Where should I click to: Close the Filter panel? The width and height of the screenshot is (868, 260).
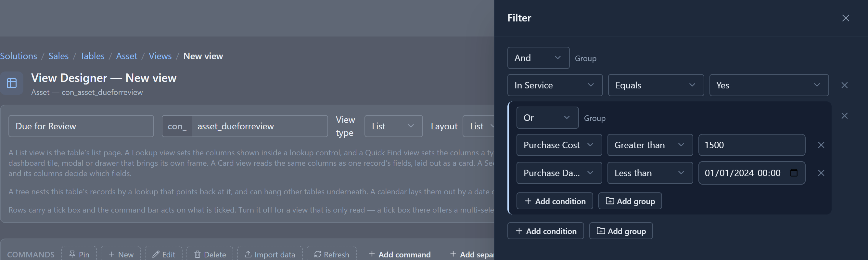846,18
